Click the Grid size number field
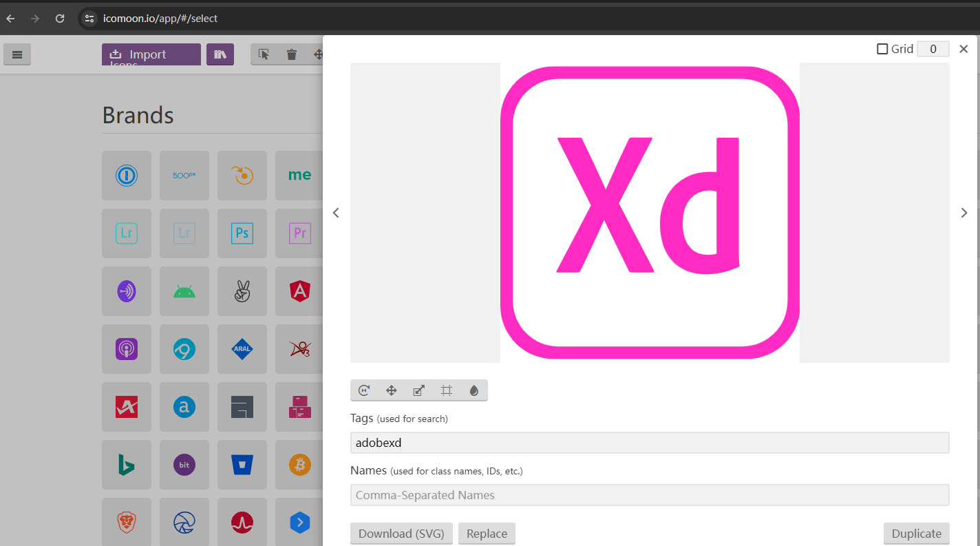980x546 pixels. pyautogui.click(x=933, y=49)
